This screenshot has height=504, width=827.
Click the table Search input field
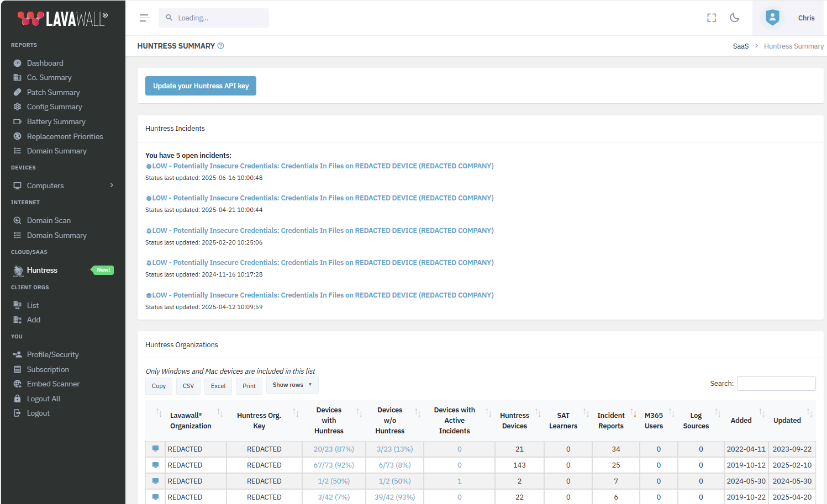point(776,384)
